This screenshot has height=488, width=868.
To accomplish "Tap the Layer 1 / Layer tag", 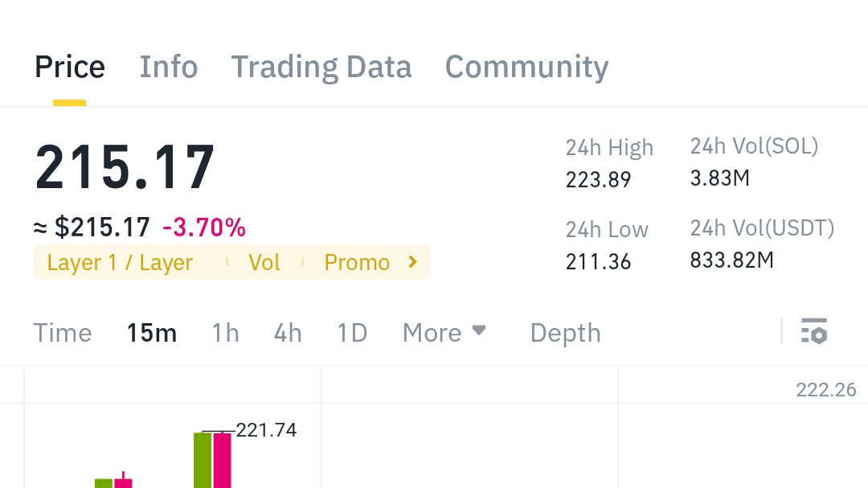I will 120,263.
